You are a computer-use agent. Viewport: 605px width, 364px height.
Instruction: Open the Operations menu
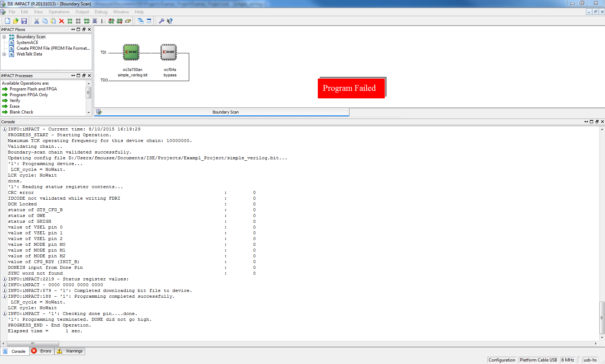(59, 12)
